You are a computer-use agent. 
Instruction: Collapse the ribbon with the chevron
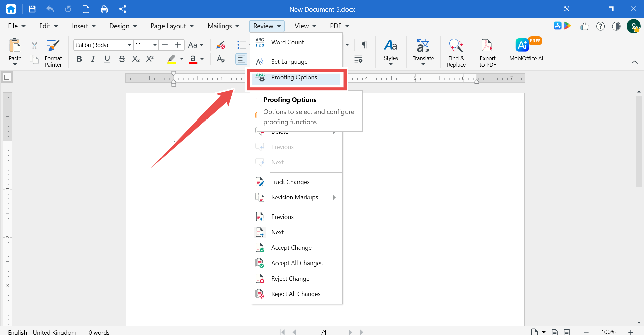click(634, 62)
